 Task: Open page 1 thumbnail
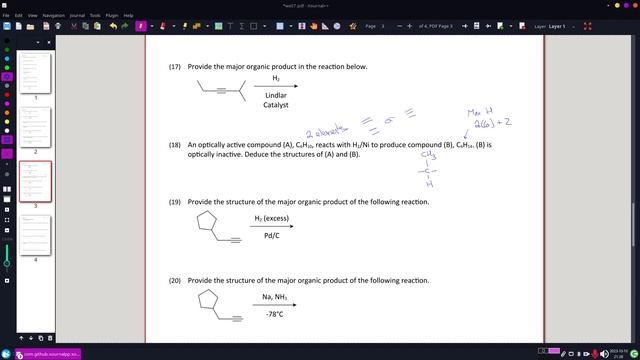pyautogui.click(x=35, y=73)
